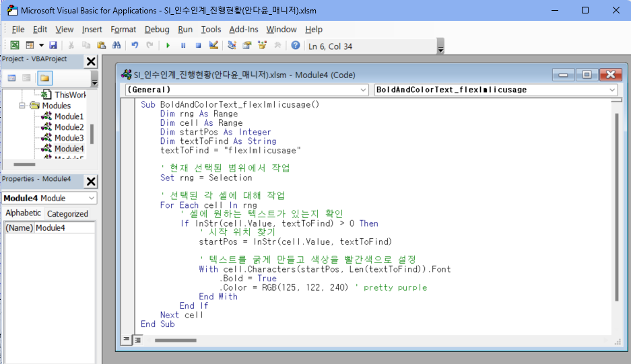This screenshot has height=364, width=631.
Task: Click the Module4 code window title icon
Action: pyautogui.click(x=127, y=75)
